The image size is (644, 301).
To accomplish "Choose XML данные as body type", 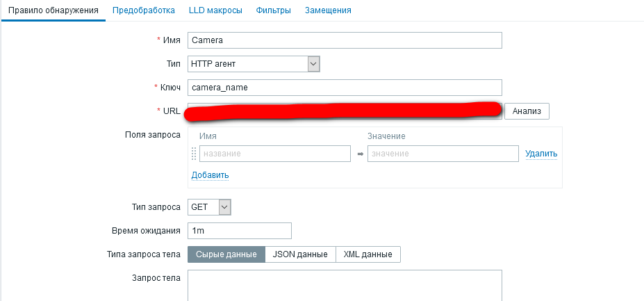I will tap(368, 254).
